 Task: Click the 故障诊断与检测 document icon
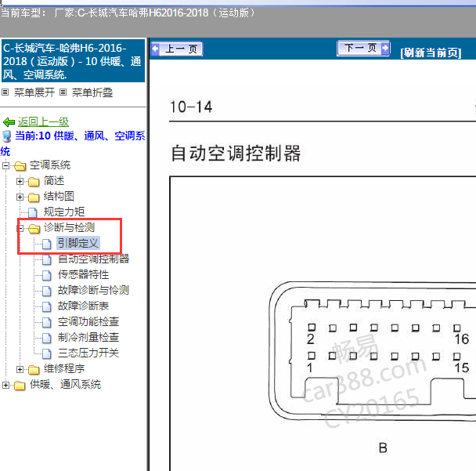point(46,291)
